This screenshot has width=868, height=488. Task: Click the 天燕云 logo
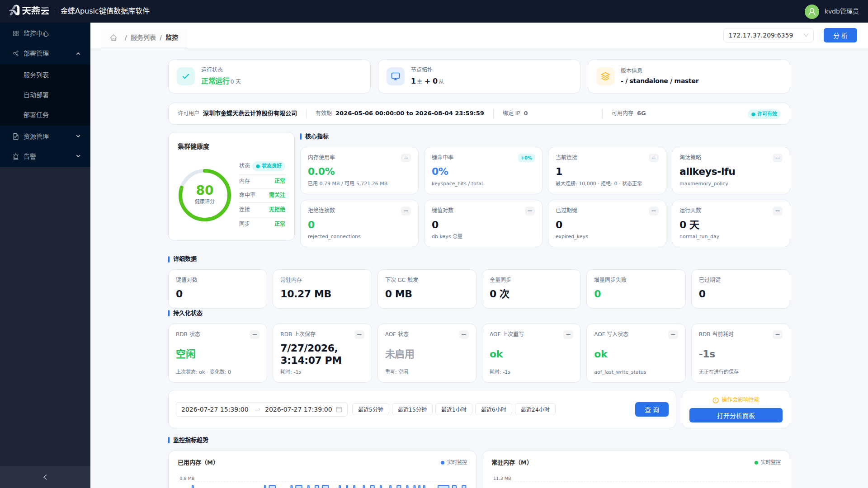point(29,11)
